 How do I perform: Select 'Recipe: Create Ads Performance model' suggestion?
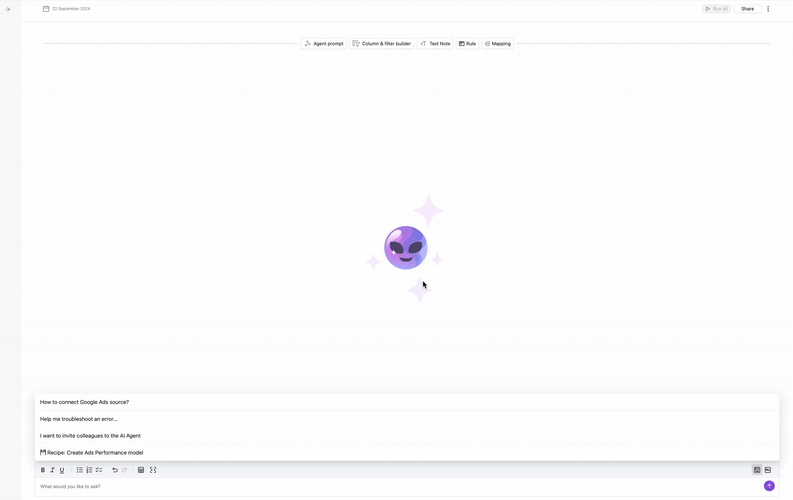pos(407,452)
